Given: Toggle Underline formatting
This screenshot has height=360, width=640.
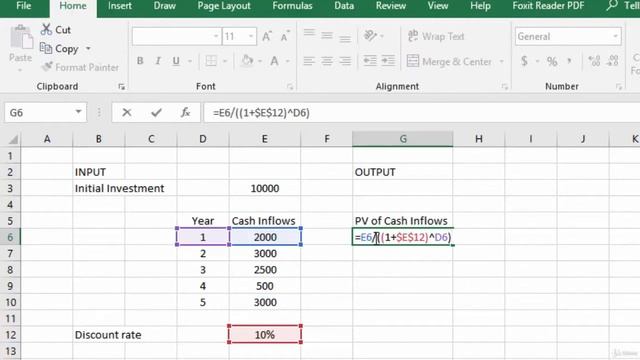Looking at the screenshot, I should 176,61.
